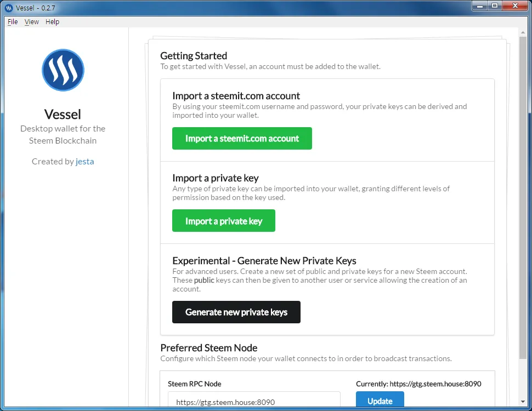Click the green Import a steemit.com account button

tap(242, 138)
